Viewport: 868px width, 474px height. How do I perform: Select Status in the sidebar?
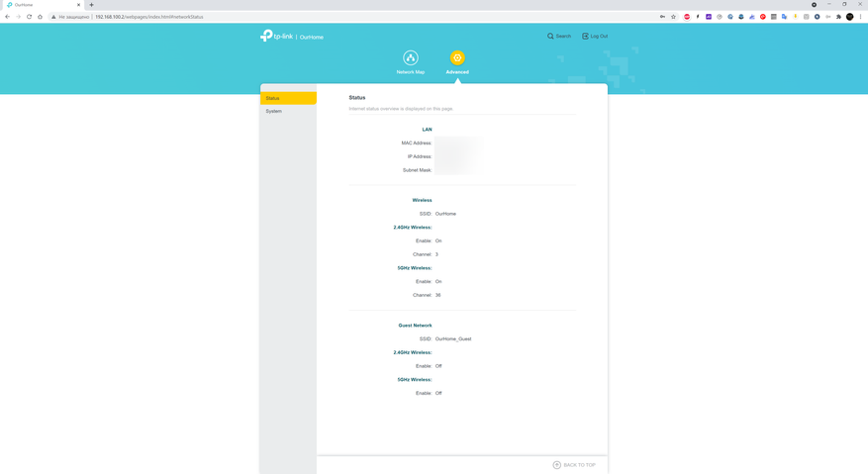pos(288,98)
